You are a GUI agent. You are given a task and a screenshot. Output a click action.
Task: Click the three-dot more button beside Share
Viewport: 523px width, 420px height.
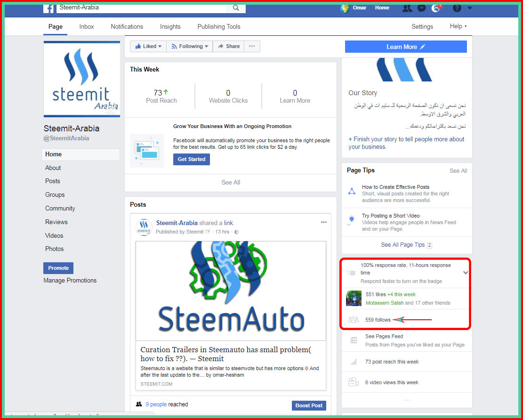pos(252,46)
